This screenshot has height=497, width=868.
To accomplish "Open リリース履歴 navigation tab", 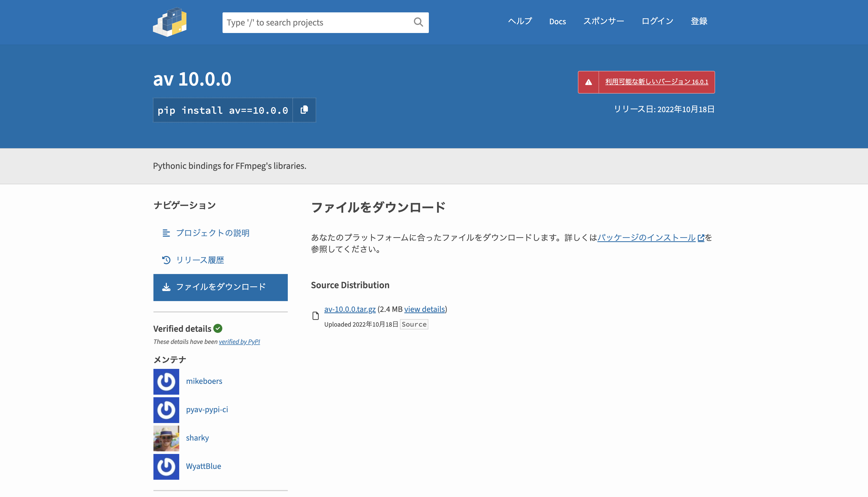I will pyautogui.click(x=200, y=260).
